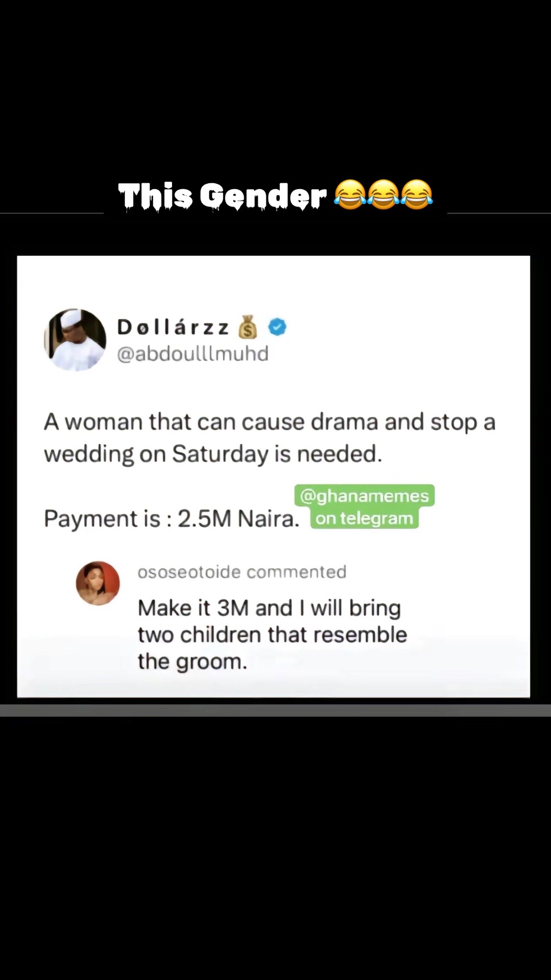Click the "A woman that can cause drama" line
This screenshot has width=551, height=980.
tap(270, 422)
